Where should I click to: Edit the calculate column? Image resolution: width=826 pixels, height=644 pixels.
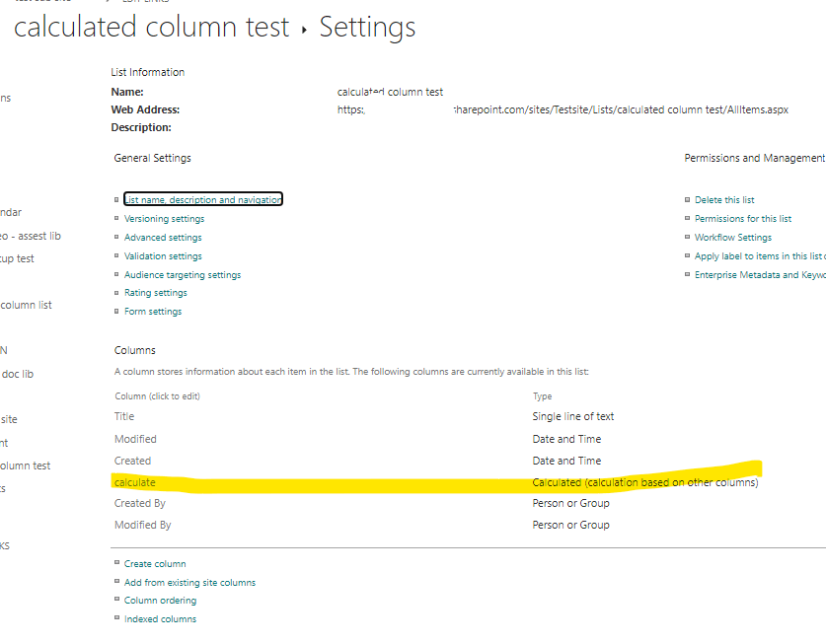[x=135, y=482]
